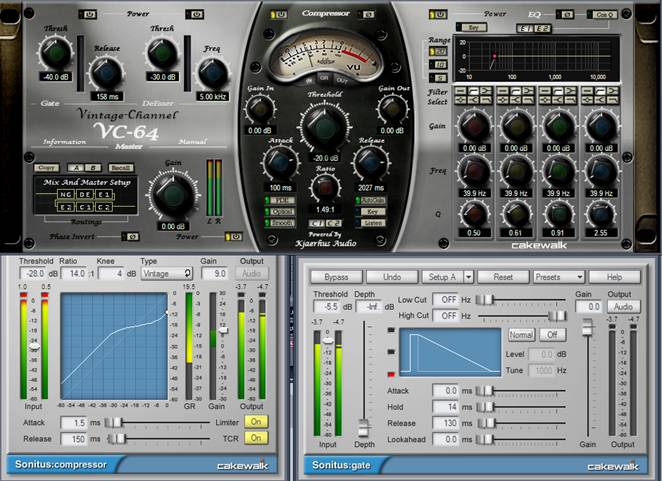Turn off TCR in Sonitus compressor
The width and height of the screenshot is (662, 481).
(256, 438)
